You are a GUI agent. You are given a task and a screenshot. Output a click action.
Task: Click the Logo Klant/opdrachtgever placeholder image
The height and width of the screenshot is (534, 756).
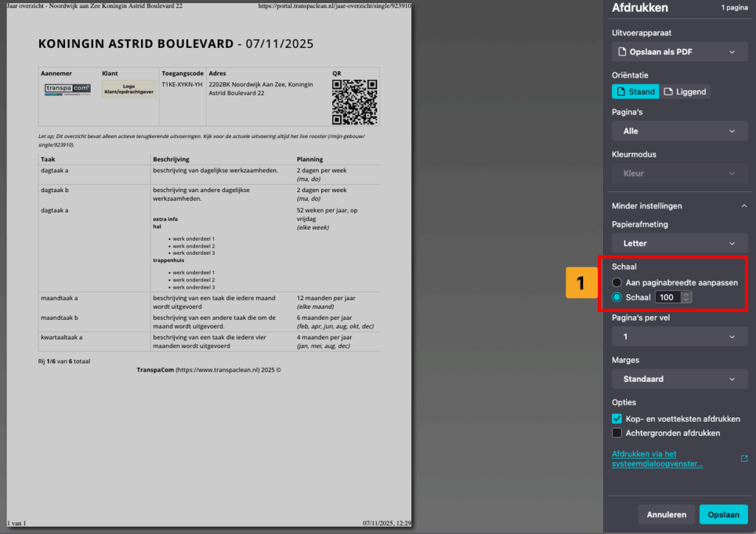point(128,89)
